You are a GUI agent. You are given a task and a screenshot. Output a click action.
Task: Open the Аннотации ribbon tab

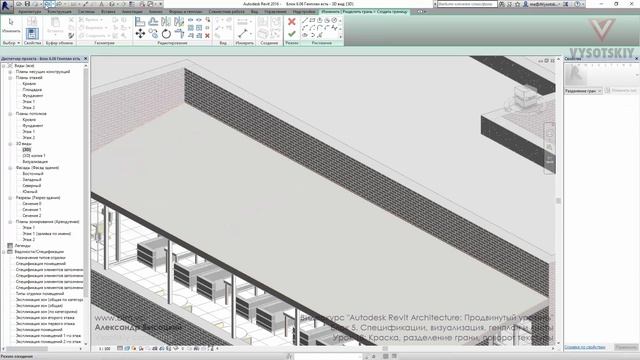[x=132, y=12]
